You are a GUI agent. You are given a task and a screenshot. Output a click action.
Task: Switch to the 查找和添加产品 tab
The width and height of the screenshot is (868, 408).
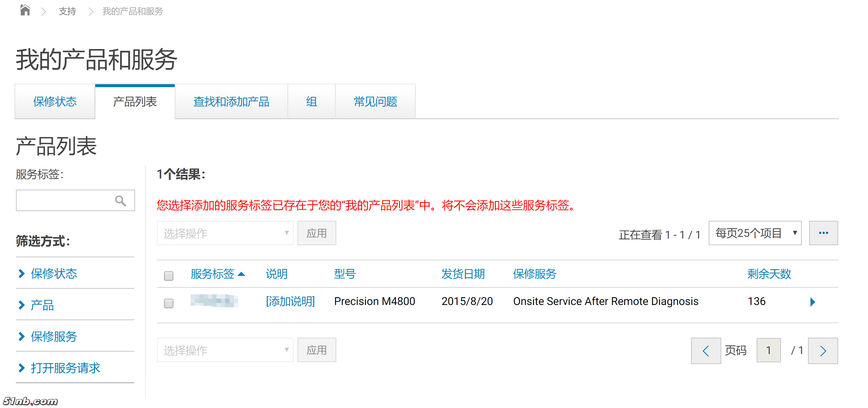[231, 102]
